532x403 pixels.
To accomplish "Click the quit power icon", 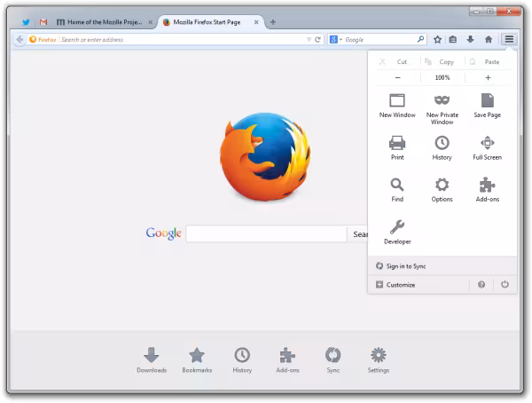I will pyautogui.click(x=505, y=284).
